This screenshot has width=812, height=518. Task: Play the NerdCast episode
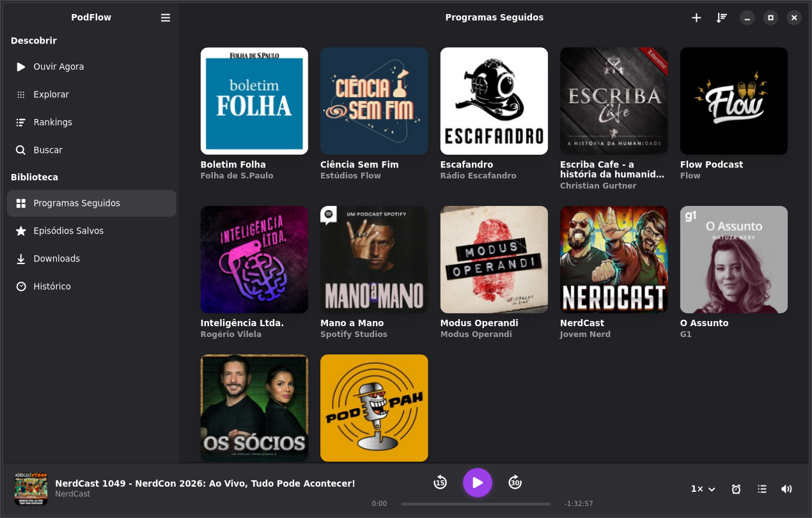pos(478,483)
